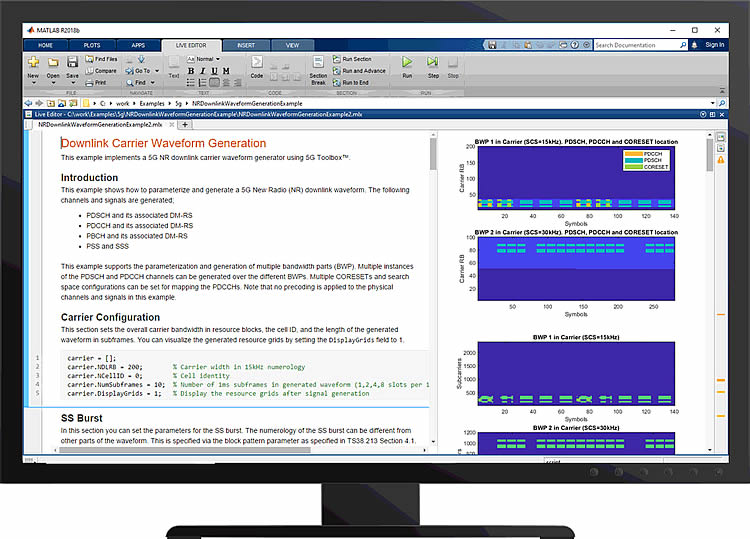This screenshot has width=750, height=539.
Task: Click the green Run button
Action: tap(407, 64)
